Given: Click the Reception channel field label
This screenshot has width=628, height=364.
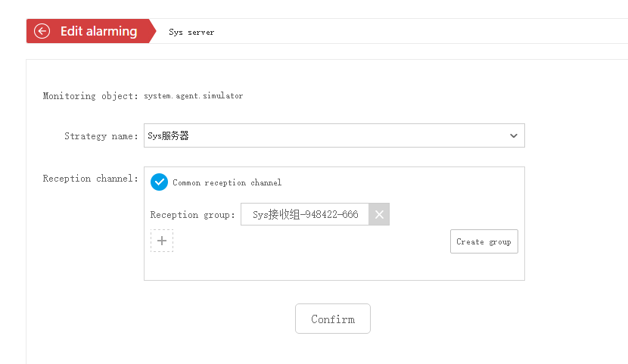Looking at the screenshot, I should [90, 179].
